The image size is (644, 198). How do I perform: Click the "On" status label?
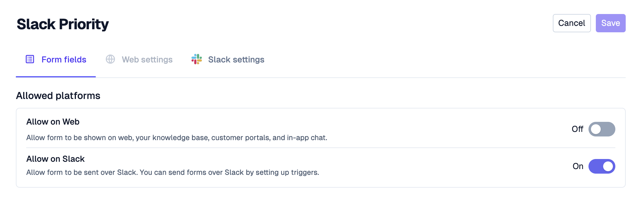click(x=578, y=166)
